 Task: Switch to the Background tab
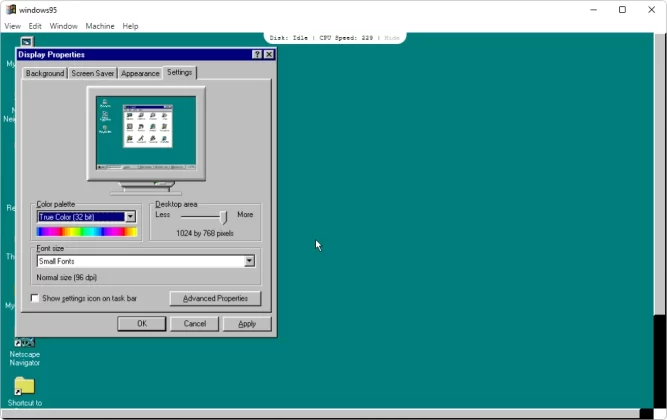pos(45,73)
